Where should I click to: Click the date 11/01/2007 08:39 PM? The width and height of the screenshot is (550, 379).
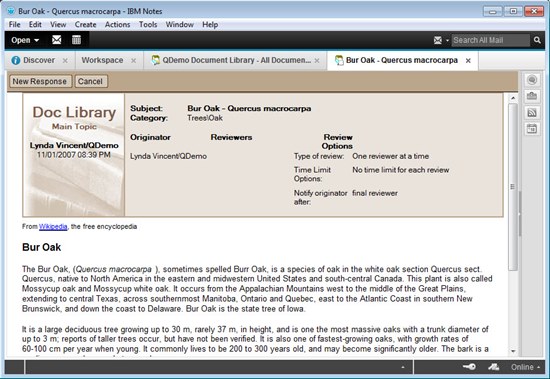[74, 155]
